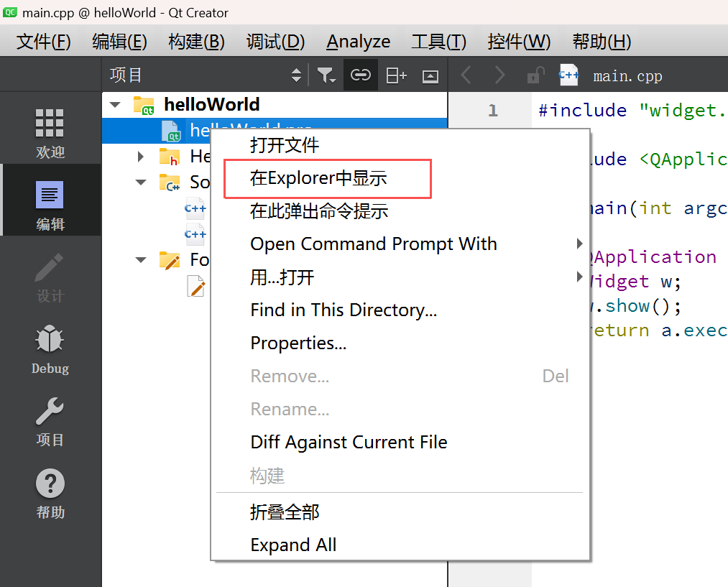Click the Qt Creator title bar icon
Image resolution: width=728 pixels, height=587 pixels.
pyautogui.click(x=10, y=12)
